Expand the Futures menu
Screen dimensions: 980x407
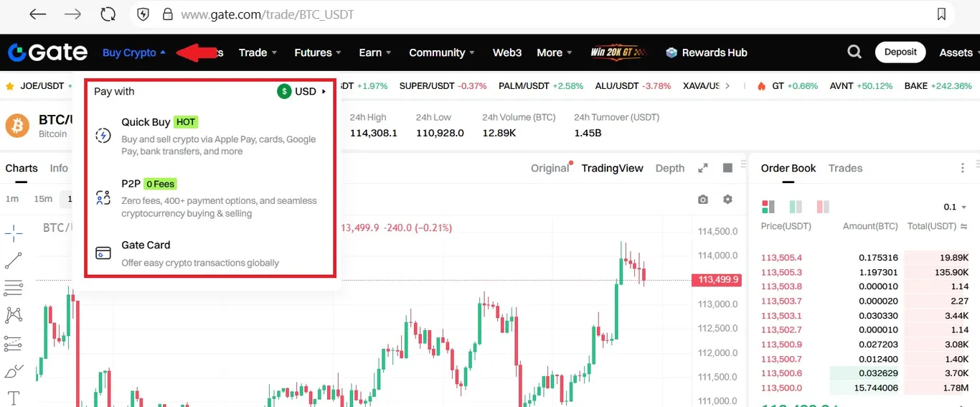318,52
